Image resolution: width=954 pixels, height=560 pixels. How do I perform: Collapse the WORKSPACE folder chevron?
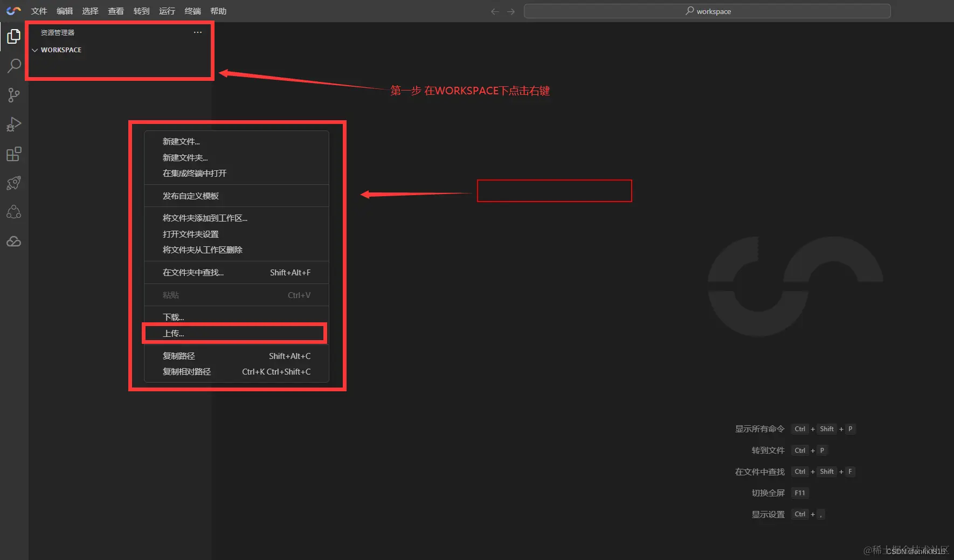click(x=35, y=50)
